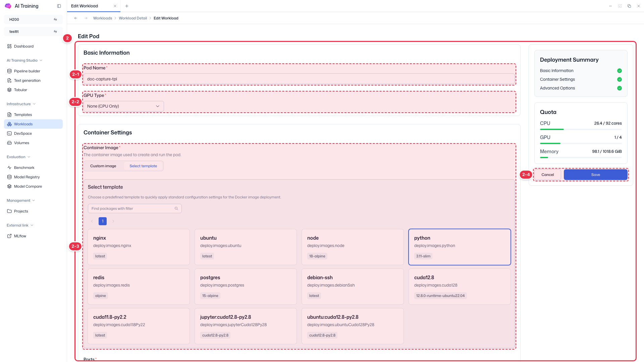Choose the nginx template card
644x362 pixels.
pyautogui.click(x=139, y=247)
